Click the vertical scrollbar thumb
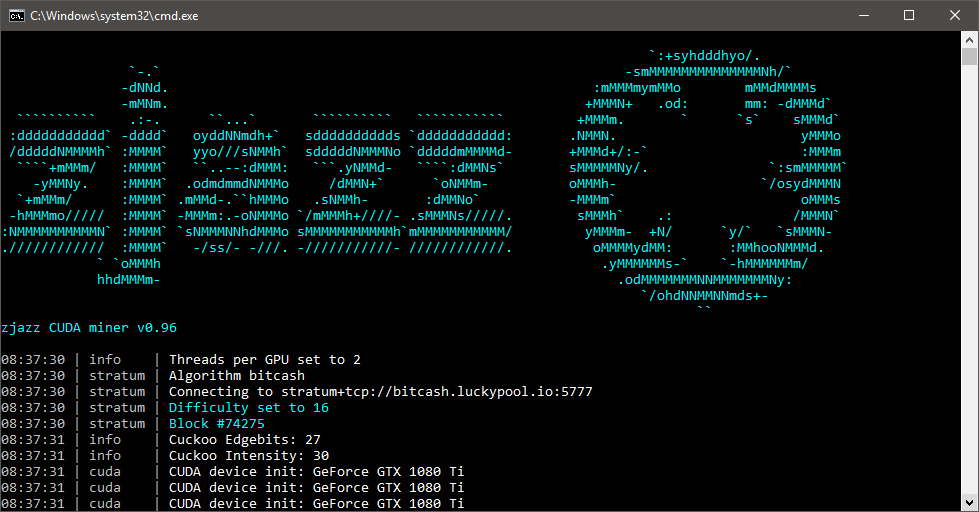The image size is (979, 512). click(x=969, y=56)
